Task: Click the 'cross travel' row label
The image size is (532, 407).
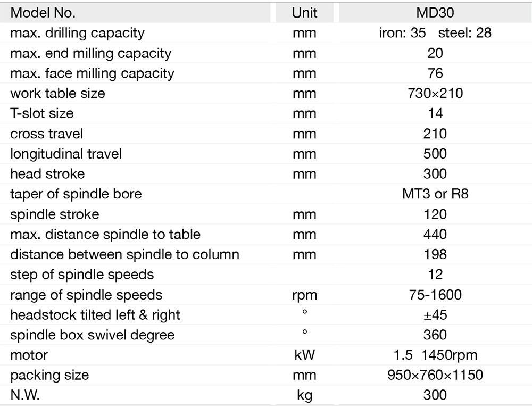Action: click(x=47, y=134)
